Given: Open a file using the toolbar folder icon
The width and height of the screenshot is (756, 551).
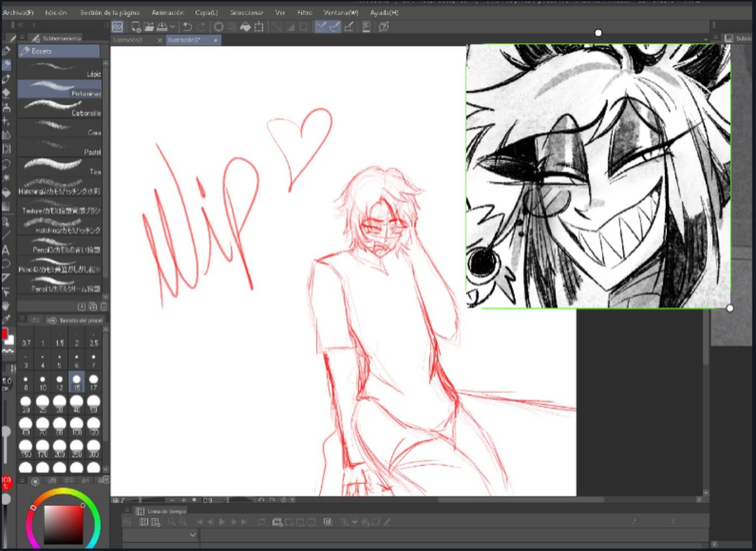Looking at the screenshot, I should (150, 27).
